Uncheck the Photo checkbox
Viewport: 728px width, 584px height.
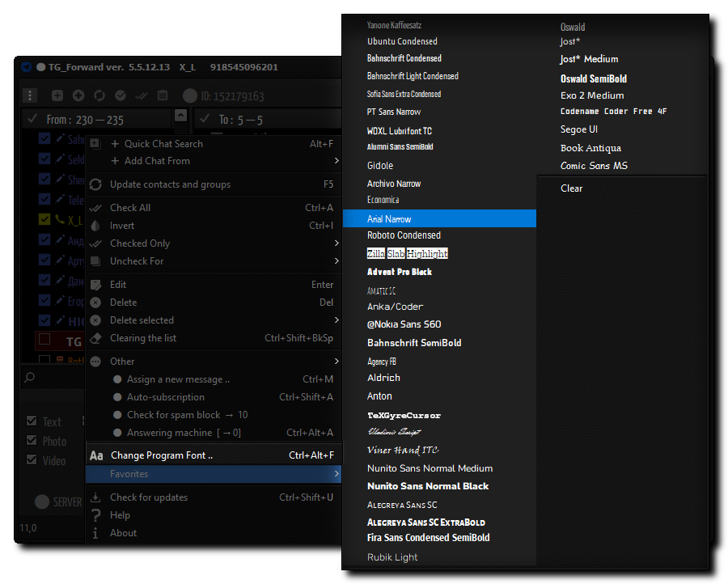32,441
